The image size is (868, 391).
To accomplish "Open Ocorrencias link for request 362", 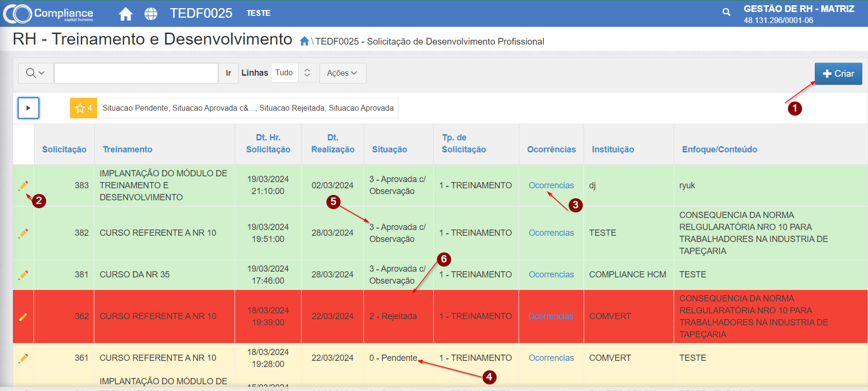I will pyautogui.click(x=551, y=316).
